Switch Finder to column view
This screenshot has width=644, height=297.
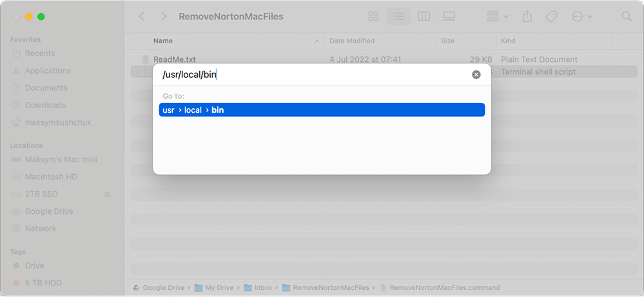[424, 16]
